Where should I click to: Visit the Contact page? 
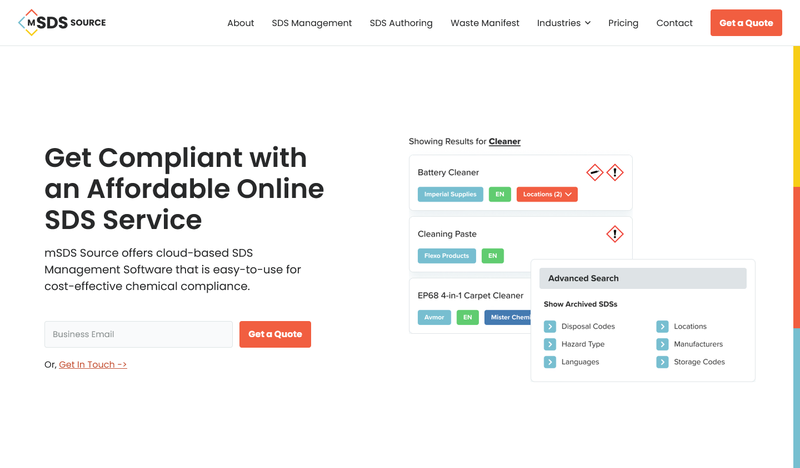(x=674, y=23)
